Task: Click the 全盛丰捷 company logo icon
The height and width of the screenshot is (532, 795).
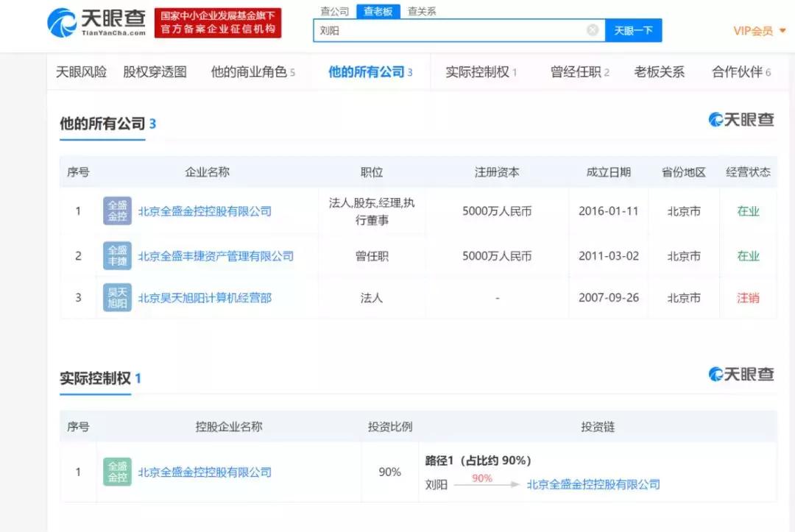Action: (116, 255)
